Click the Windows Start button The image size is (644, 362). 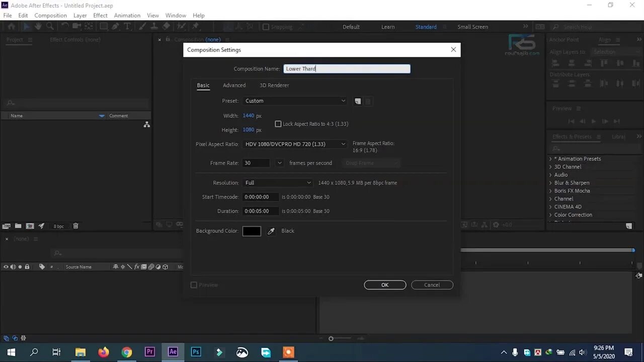11,352
